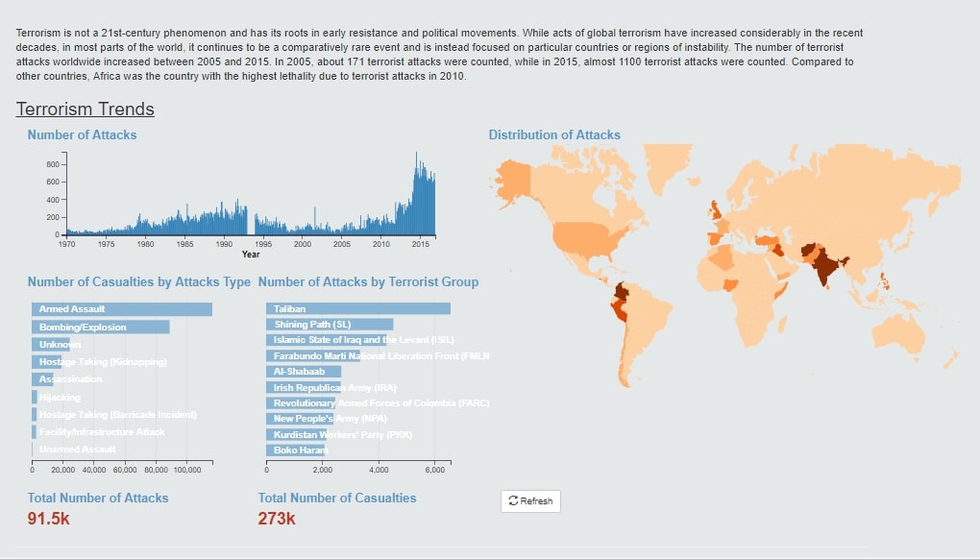Select the Armed Assault bar
Image resolution: width=980 pixels, height=560 pixels.
click(x=122, y=309)
